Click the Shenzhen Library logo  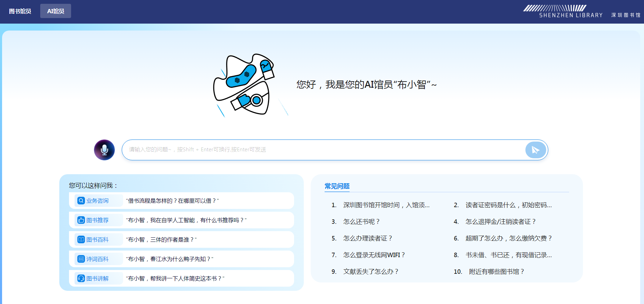point(582,11)
